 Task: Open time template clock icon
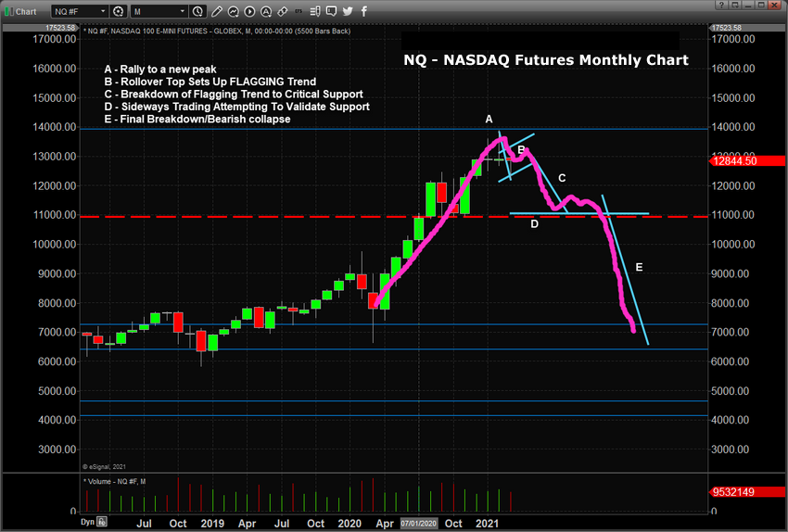(x=197, y=11)
